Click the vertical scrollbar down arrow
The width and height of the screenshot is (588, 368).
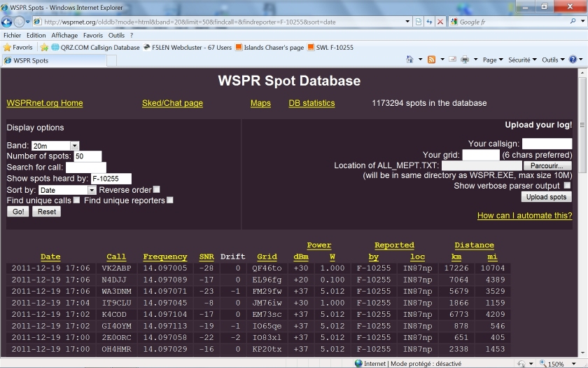point(582,353)
